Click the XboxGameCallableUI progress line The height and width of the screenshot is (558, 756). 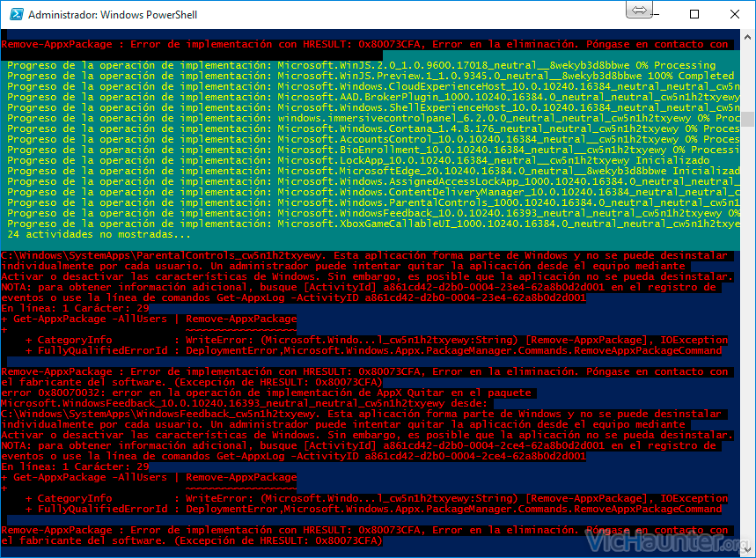coord(373,224)
